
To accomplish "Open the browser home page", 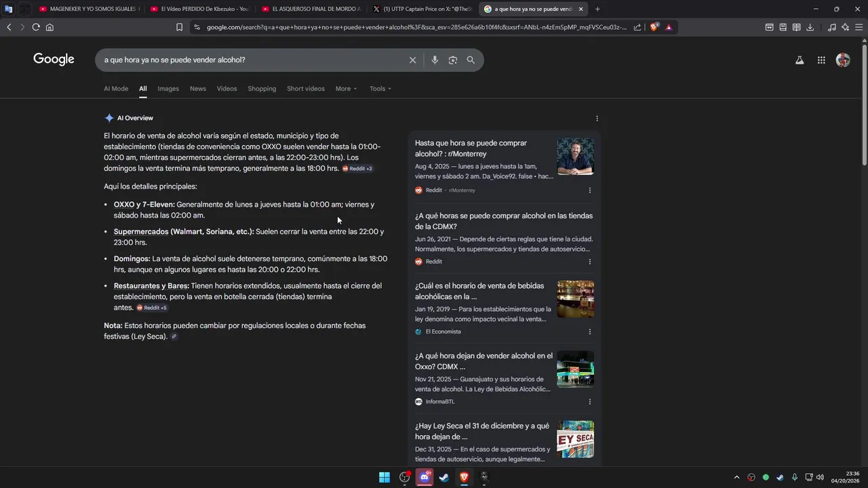I will point(50,27).
